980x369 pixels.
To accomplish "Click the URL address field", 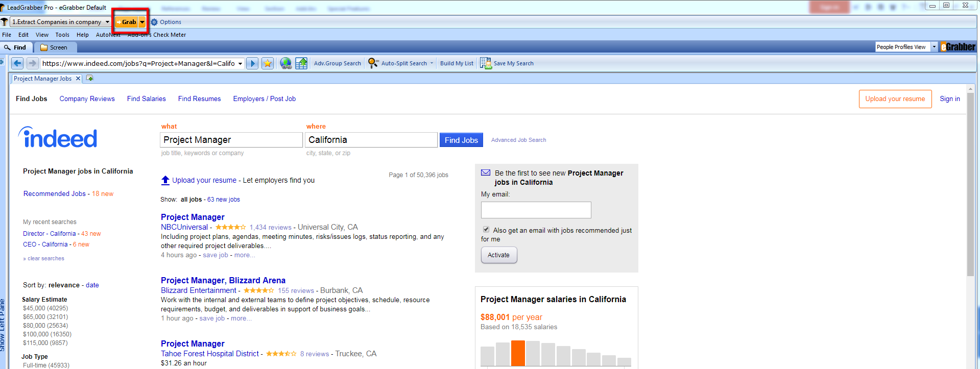I will click(138, 63).
